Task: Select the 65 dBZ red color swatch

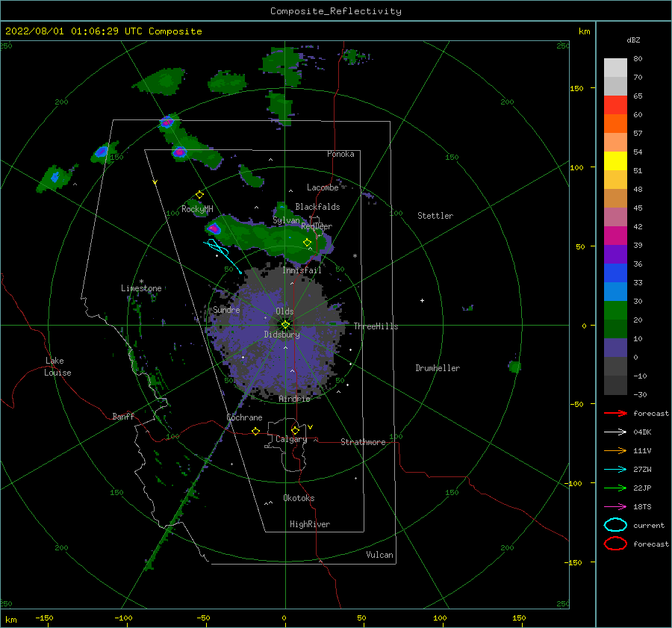Action: pyautogui.click(x=615, y=105)
